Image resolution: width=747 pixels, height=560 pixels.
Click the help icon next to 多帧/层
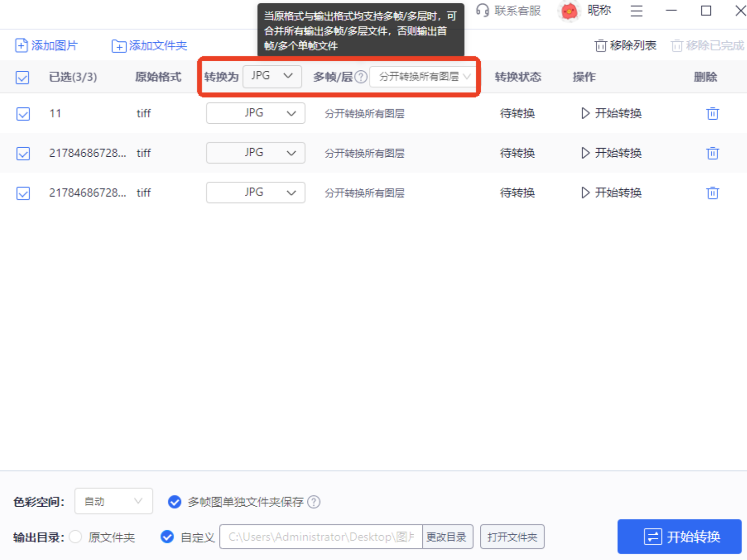pyautogui.click(x=361, y=77)
